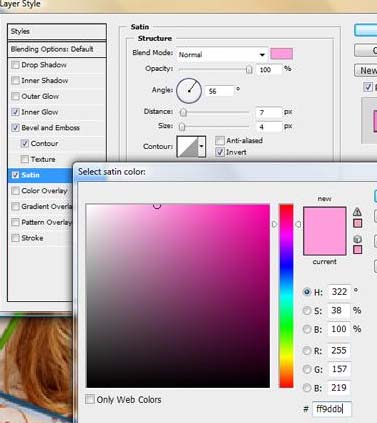Click the Opacity slider handle
The width and height of the screenshot is (377, 423).
[x=249, y=70]
